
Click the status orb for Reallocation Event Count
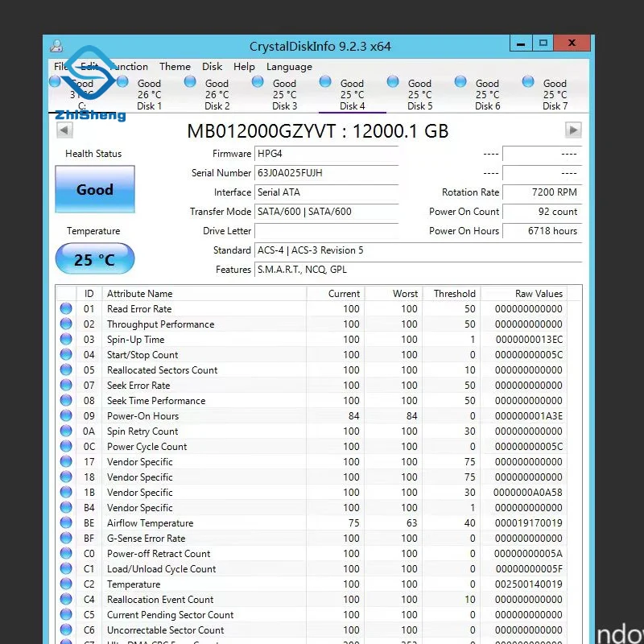coord(66,599)
